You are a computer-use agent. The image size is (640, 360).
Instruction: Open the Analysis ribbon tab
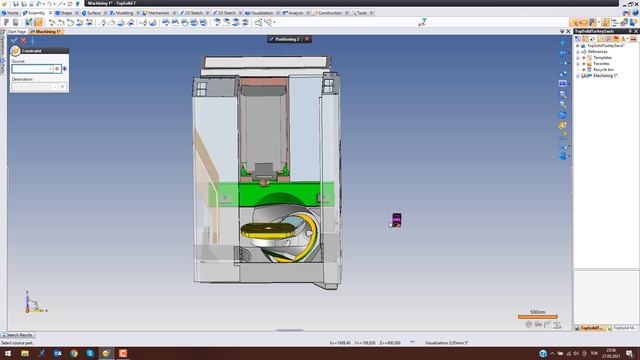(x=293, y=13)
